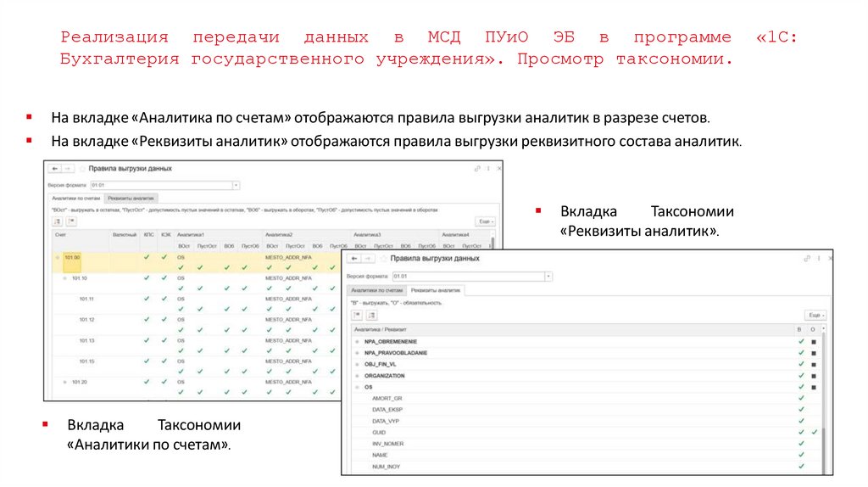Click favorite star in front Правила выгрузки window
868x487 pixels.
point(384,259)
